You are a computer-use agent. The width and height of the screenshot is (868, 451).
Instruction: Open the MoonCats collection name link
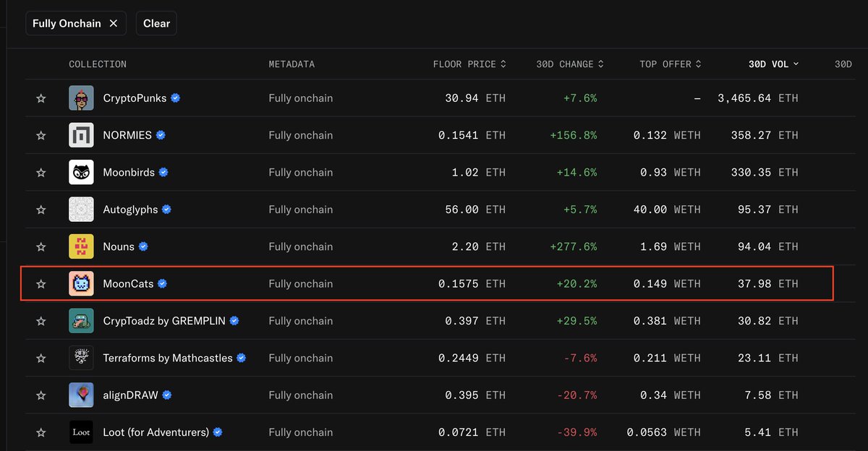[129, 284]
